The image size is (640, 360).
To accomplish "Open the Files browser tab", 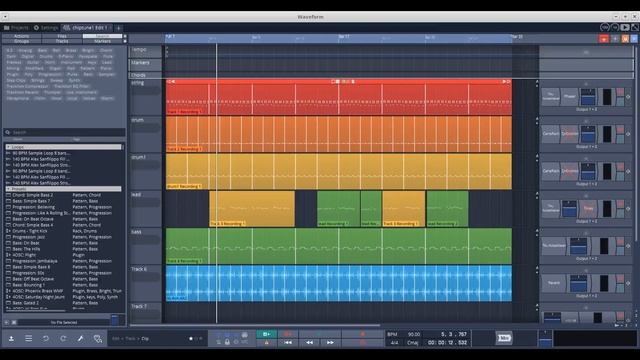I will (x=62, y=36).
